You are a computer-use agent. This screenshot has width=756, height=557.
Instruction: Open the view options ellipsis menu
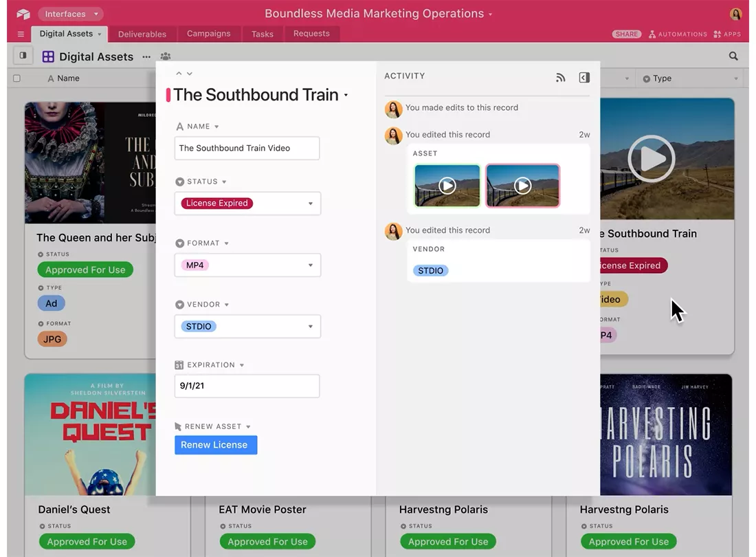point(146,57)
